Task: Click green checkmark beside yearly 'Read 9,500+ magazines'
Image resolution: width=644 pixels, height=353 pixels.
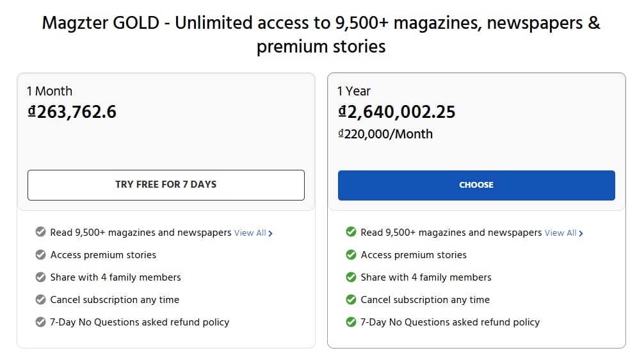Action: point(351,233)
